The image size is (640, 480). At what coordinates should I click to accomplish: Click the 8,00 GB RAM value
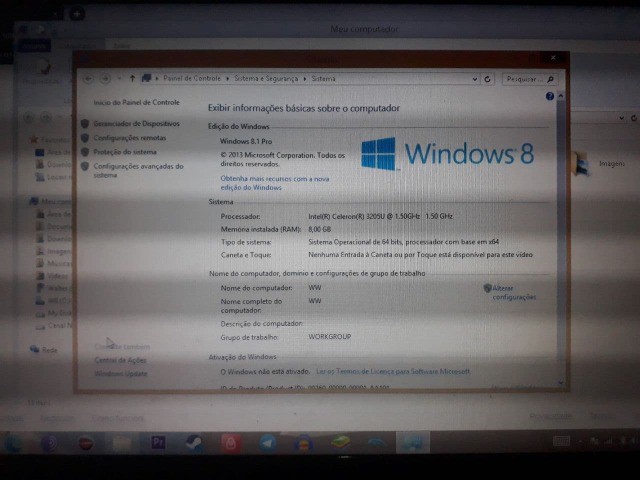[320, 229]
